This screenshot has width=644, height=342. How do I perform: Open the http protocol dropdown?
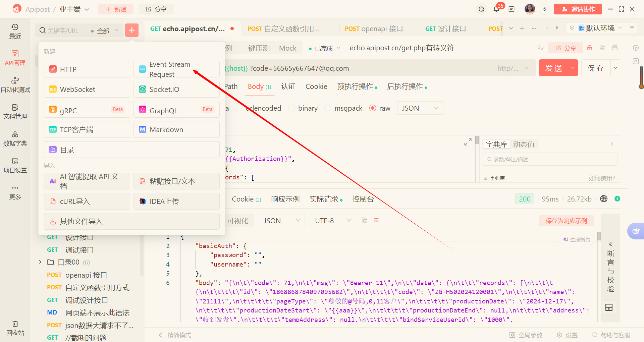click(x=513, y=68)
